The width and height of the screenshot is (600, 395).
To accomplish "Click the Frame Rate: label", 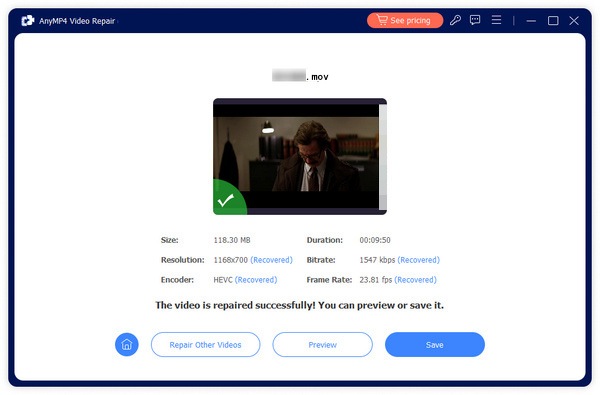I will (329, 280).
